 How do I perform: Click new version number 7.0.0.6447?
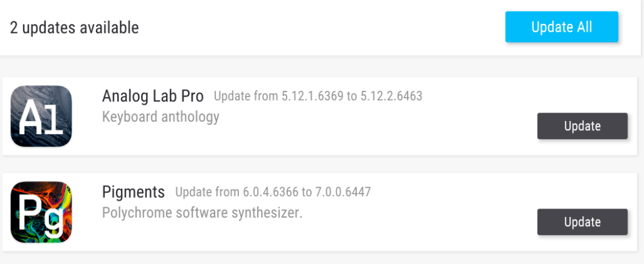tap(343, 193)
